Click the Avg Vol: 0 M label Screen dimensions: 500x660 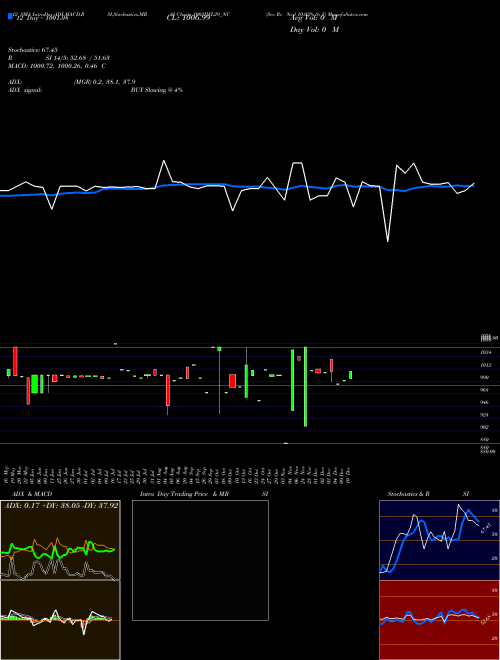pos(314,19)
